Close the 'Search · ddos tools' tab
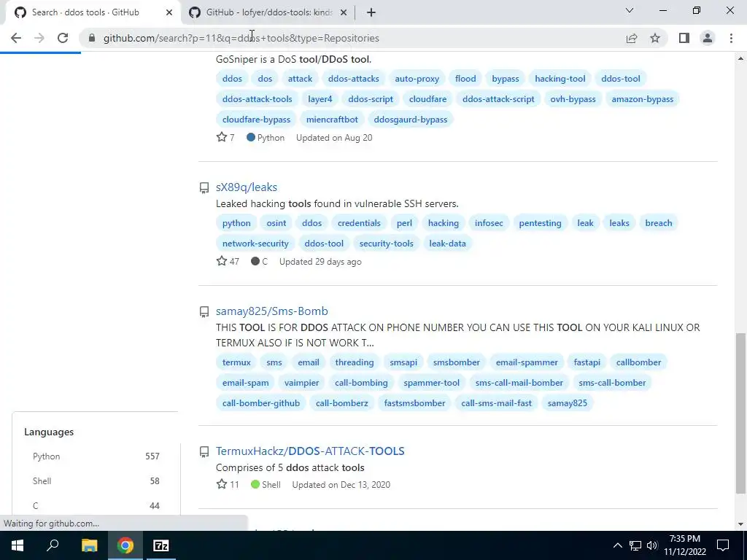747x560 pixels. pos(169,12)
